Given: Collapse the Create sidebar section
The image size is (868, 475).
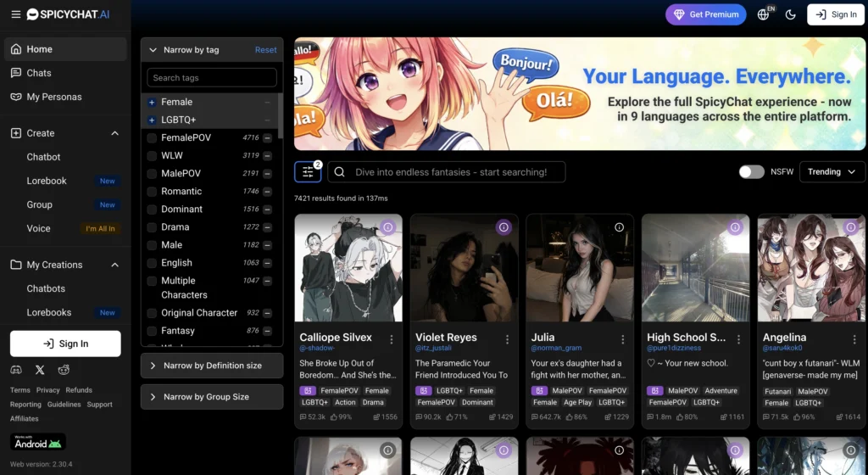Looking at the screenshot, I should pos(114,133).
